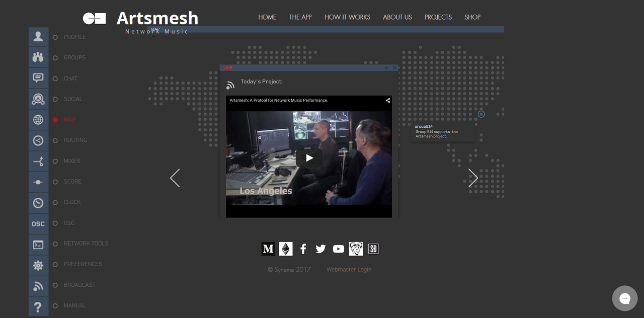Open ABOUT US menu item
This screenshot has height=318, width=644.
(x=397, y=17)
